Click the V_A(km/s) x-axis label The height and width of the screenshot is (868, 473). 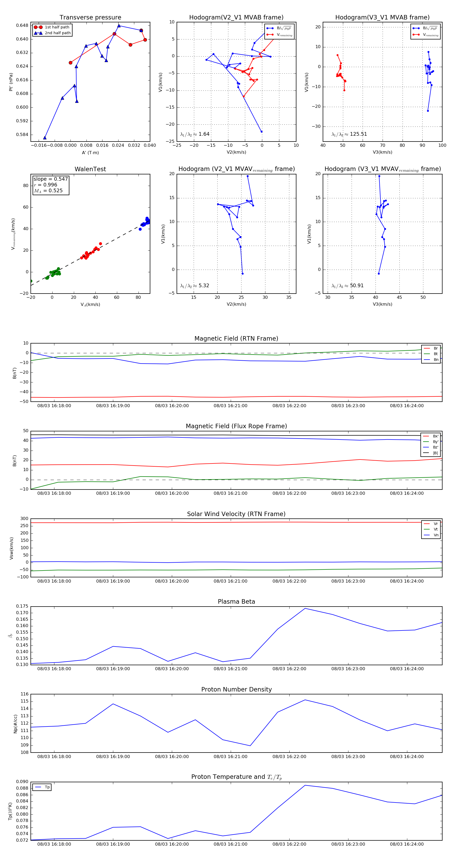90,305
